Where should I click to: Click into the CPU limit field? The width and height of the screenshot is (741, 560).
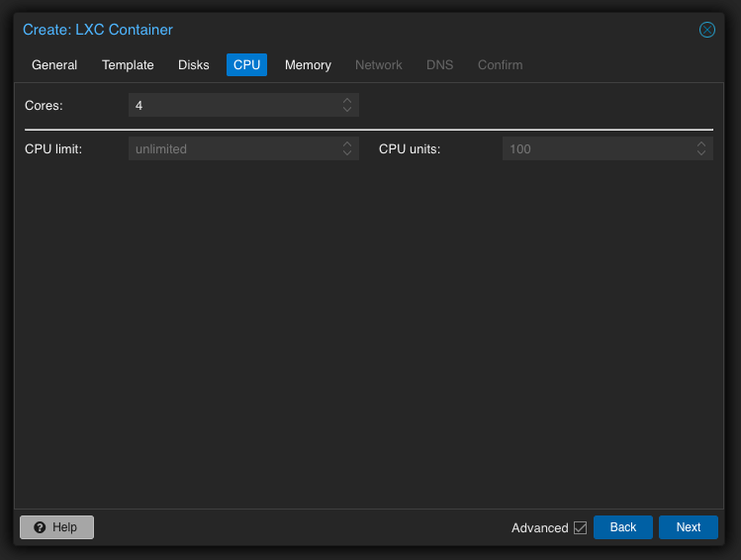tap(232, 149)
